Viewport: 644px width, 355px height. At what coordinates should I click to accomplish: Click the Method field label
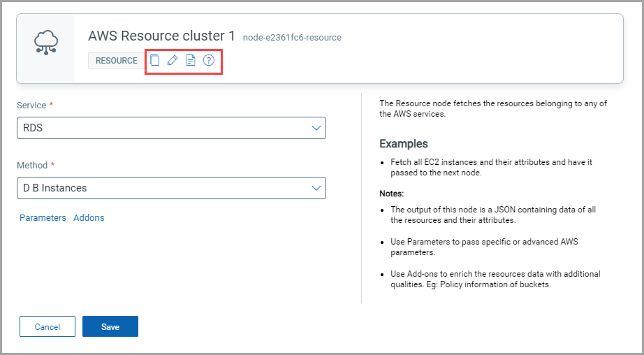[32, 165]
